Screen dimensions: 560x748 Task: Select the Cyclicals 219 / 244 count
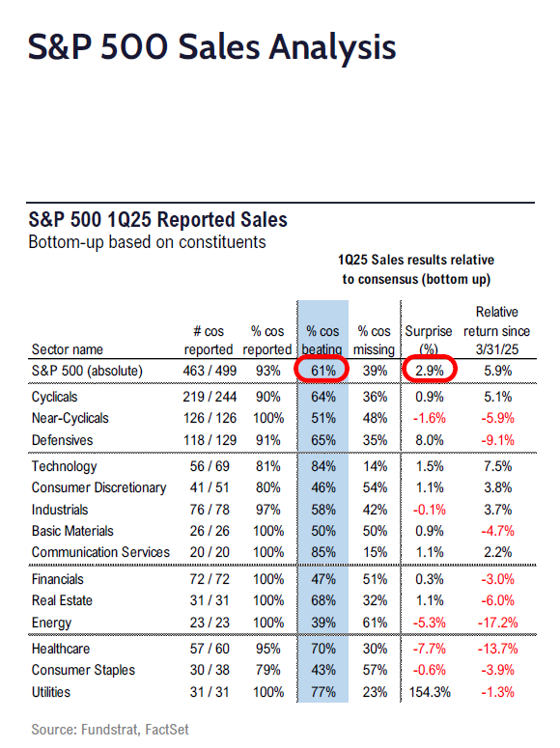[x=210, y=397]
